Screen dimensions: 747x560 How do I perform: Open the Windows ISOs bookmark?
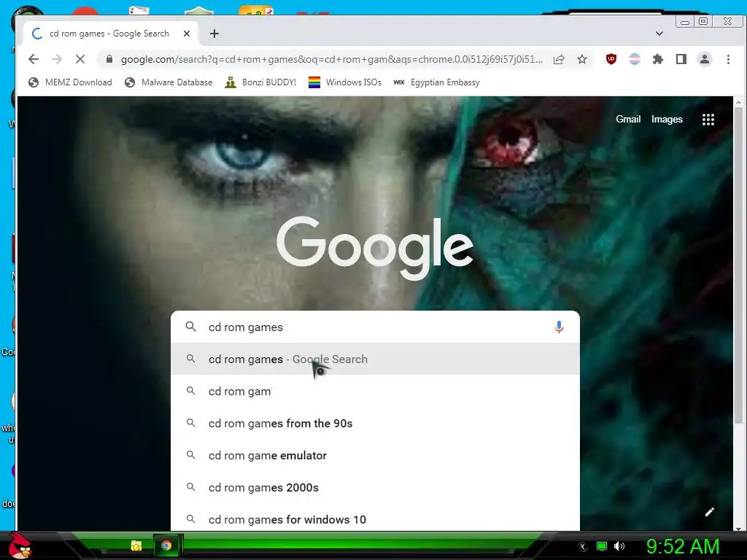345,82
